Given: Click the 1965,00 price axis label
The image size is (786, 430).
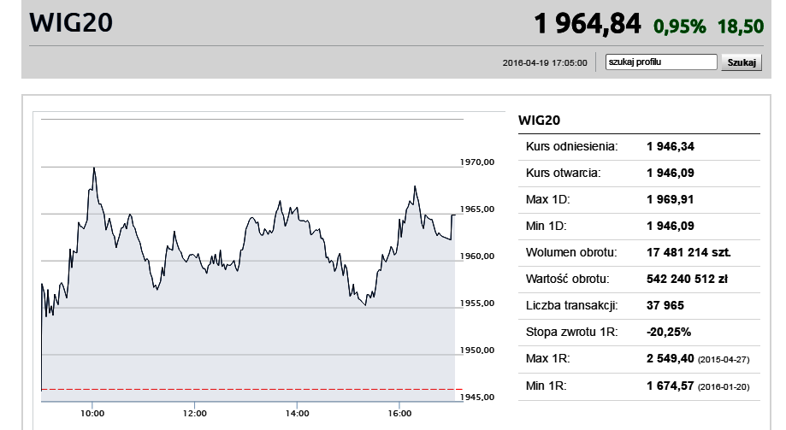Looking at the screenshot, I should pos(477,209).
